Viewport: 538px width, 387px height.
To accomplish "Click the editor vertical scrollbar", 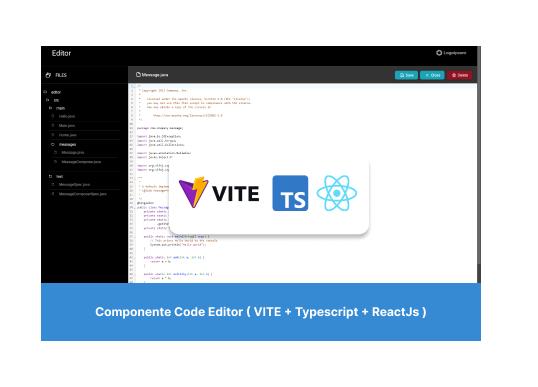I will click(x=479, y=165).
